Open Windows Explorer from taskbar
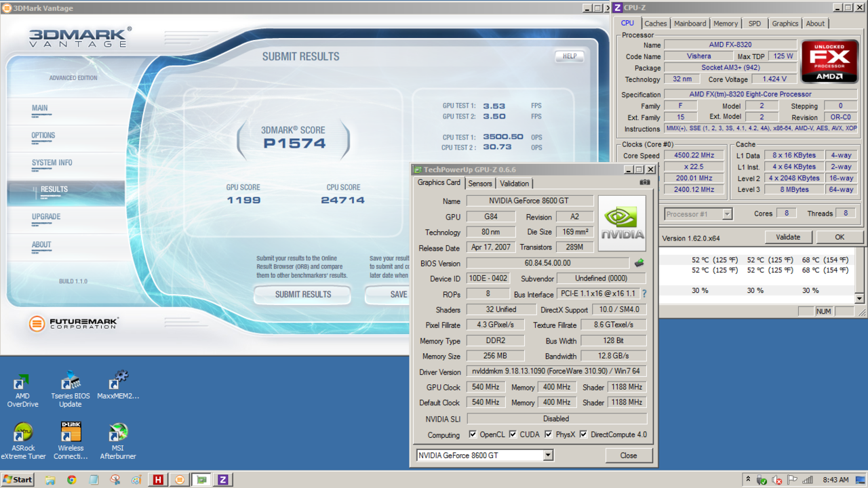868x488 pixels. 50,480
